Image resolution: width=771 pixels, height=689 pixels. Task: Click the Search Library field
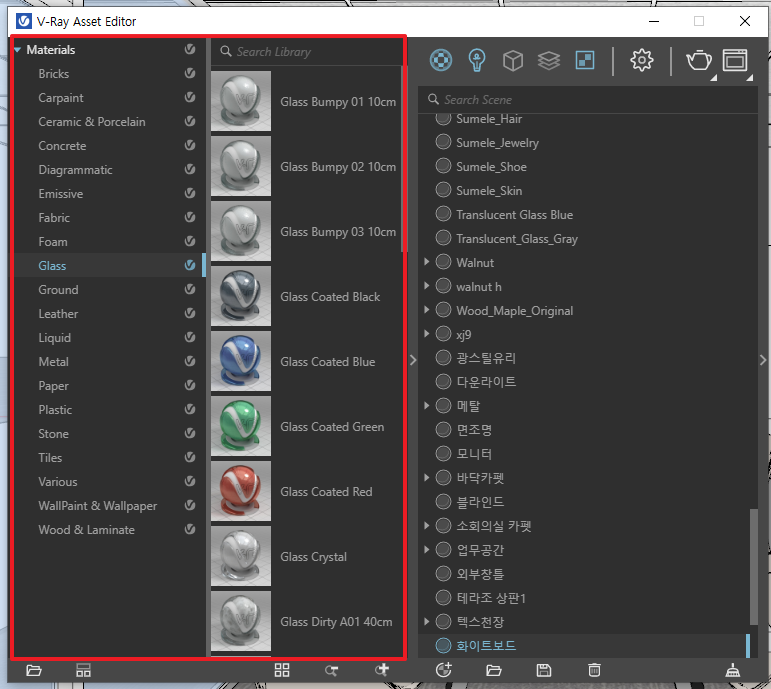point(307,52)
